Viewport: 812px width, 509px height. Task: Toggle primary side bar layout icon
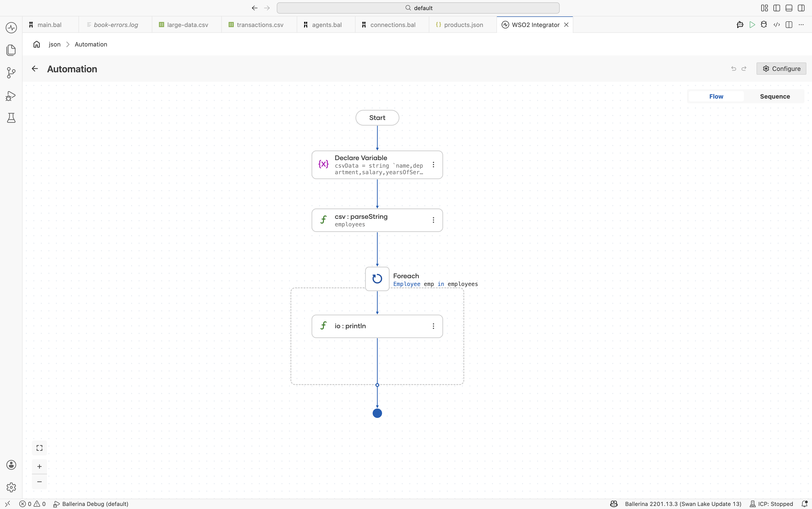tap(777, 8)
